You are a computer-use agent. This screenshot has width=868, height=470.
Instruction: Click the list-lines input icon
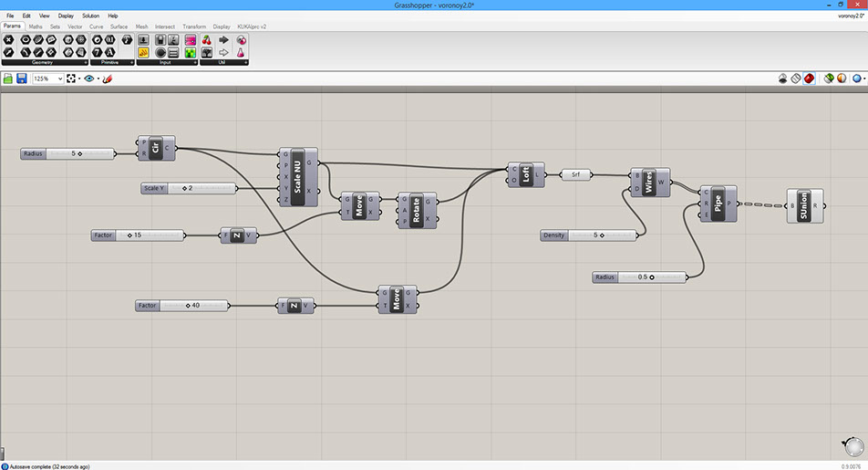tap(173, 53)
